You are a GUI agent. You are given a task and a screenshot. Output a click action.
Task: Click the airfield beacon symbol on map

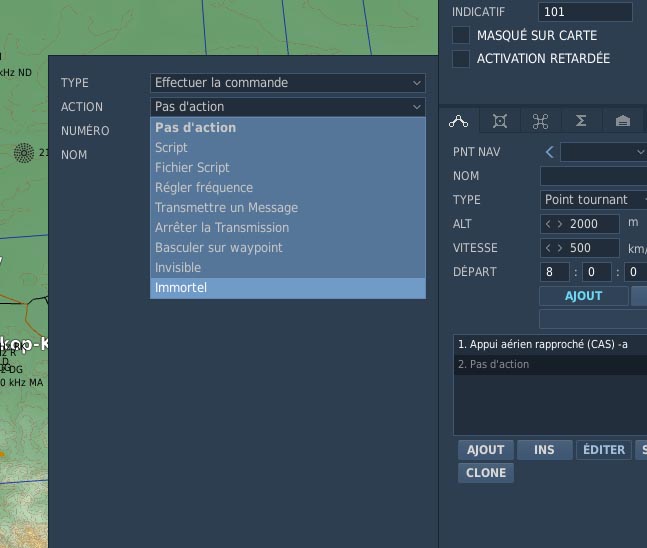pos(23,153)
